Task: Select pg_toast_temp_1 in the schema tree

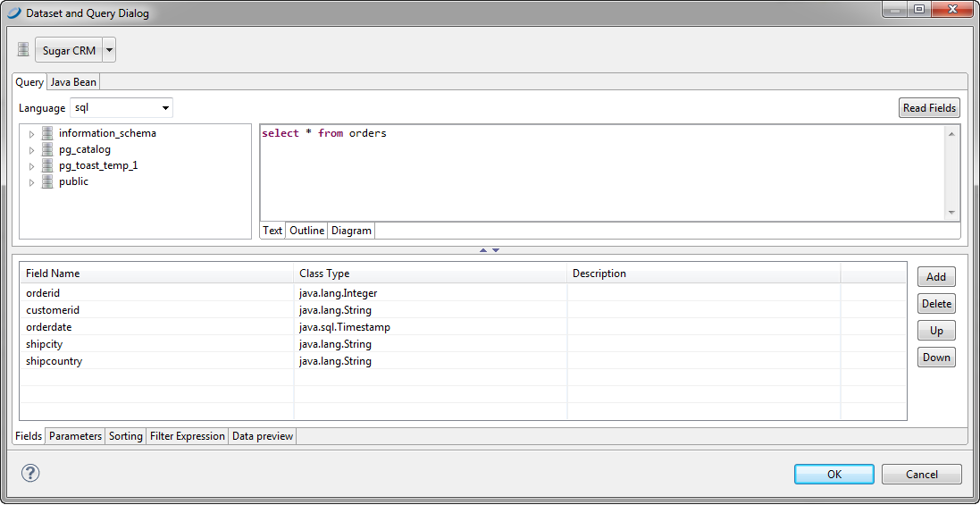Action: point(98,165)
